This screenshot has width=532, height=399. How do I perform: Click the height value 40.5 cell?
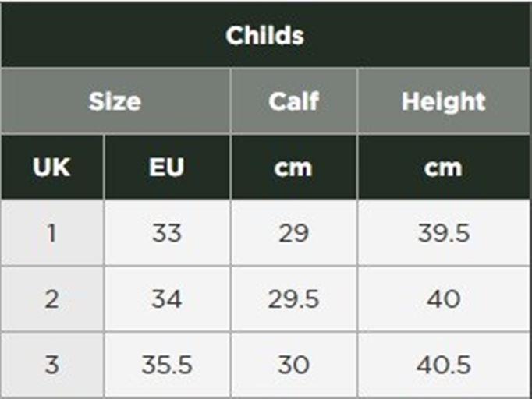444,365
